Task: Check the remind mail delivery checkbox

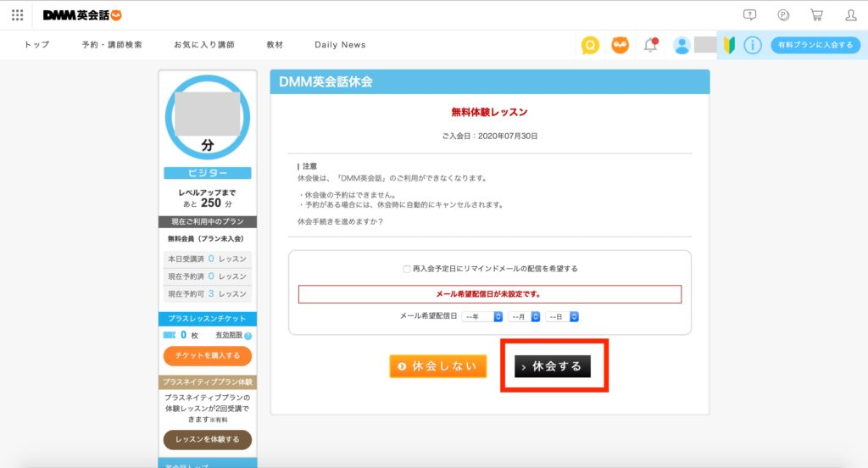Action: [x=407, y=269]
